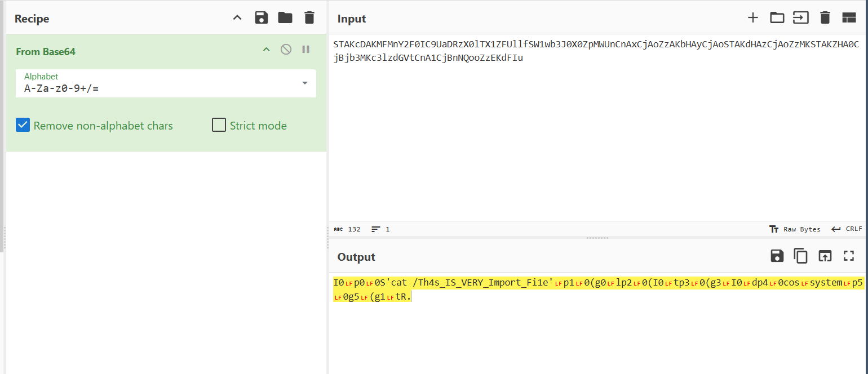
Task: Clear the recipe with trash icon
Action: pyautogui.click(x=309, y=18)
